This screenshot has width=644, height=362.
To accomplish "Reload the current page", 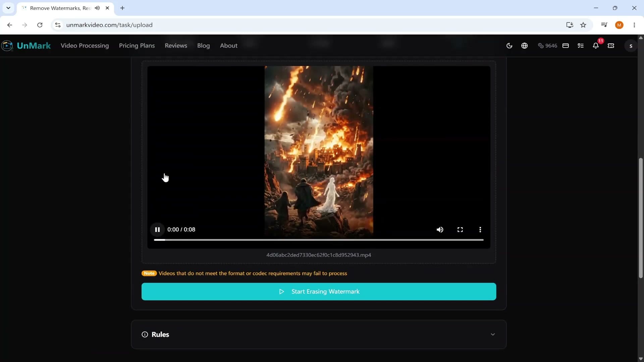I will pyautogui.click(x=40, y=25).
